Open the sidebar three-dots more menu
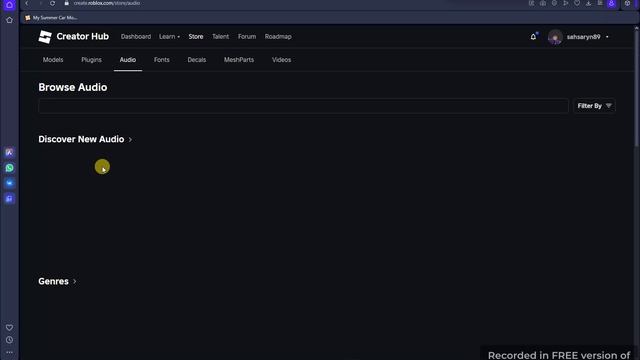640x360 pixels. click(x=9, y=352)
